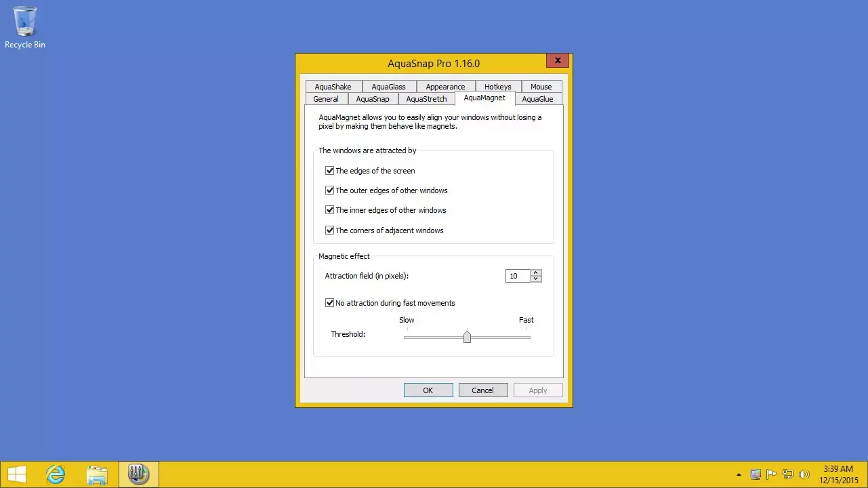868x488 pixels.
Task: Click the AquaSnap Pro 1.16.0 title
Action: [434, 64]
